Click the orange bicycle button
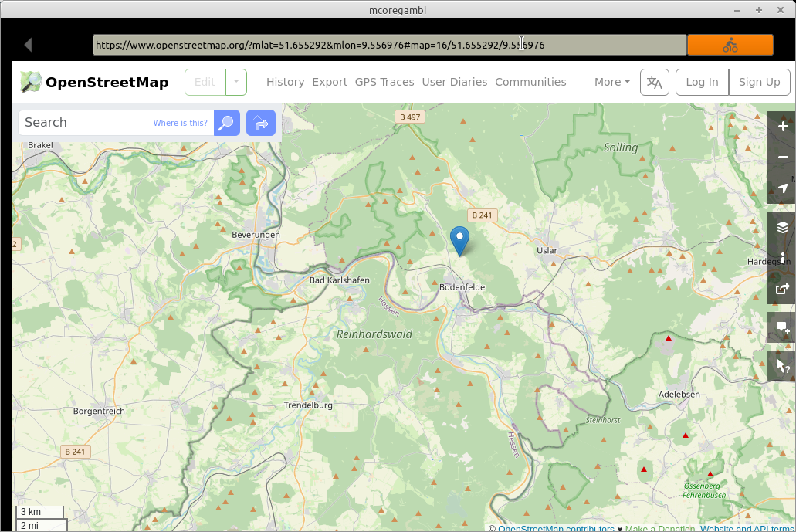 (x=730, y=45)
